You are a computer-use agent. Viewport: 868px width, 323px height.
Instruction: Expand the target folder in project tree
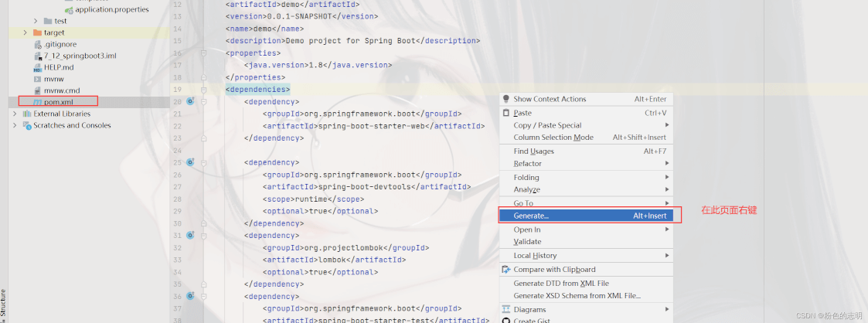[26, 32]
